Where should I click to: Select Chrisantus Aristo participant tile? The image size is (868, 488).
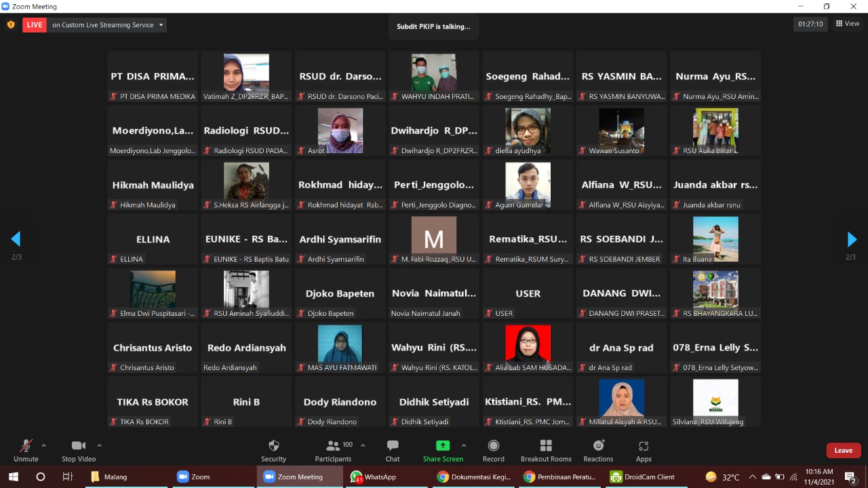pos(153,348)
